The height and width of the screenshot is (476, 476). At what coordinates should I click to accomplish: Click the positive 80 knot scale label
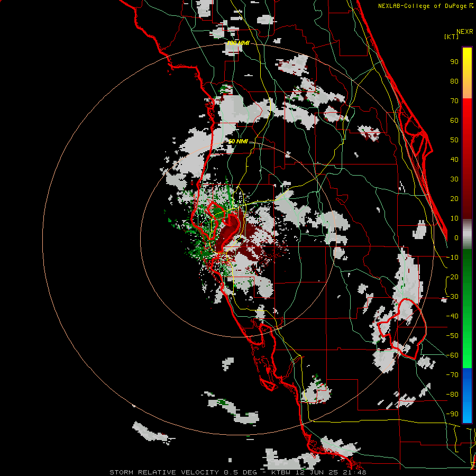pos(454,81)
